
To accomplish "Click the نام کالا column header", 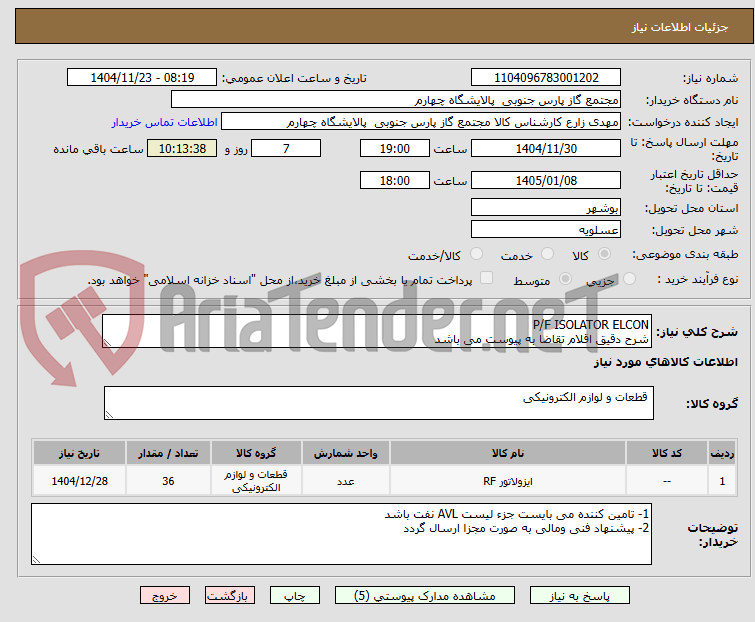I will (x=508, y=453).
